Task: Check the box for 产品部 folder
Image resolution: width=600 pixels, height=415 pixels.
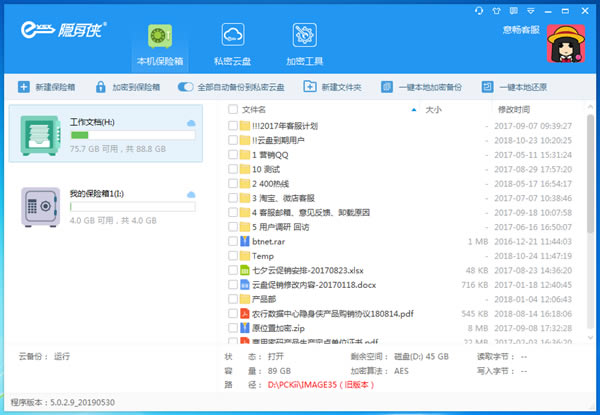Action: pos(232,299)
